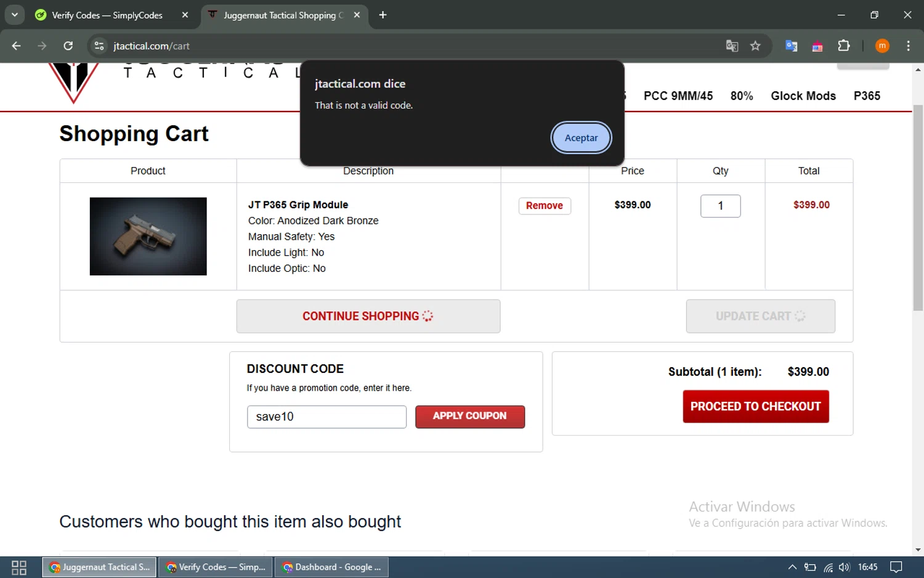The image size is (924, 578).
Task: Open Dashboard - Google window in taskbar
Action: (x=331, y=568)
